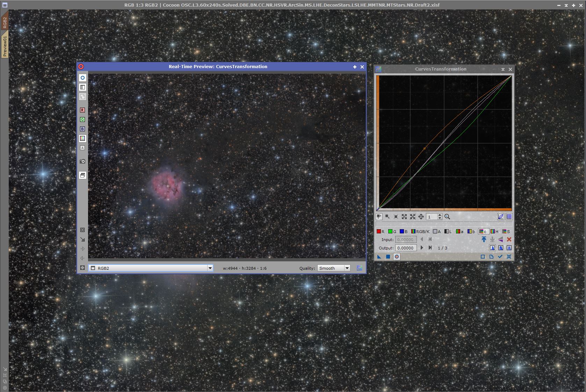Viewport: 586px width, 392px height.
Task: Click the red X delete point icon
Action: coord(509,239)
